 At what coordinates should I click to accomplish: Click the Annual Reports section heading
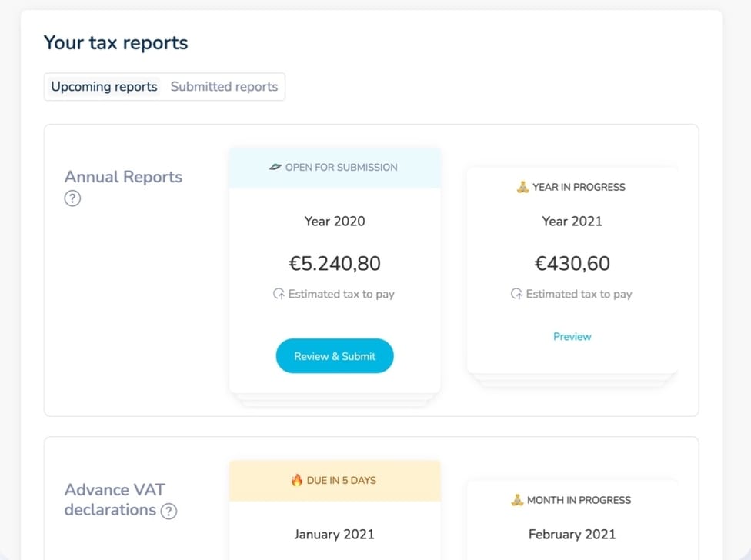[123, 177]
